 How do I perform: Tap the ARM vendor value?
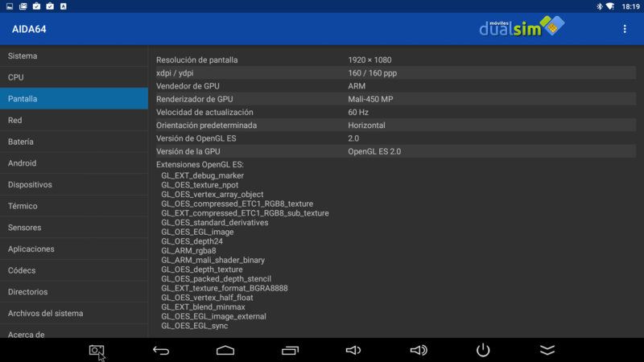pos(357,86)
